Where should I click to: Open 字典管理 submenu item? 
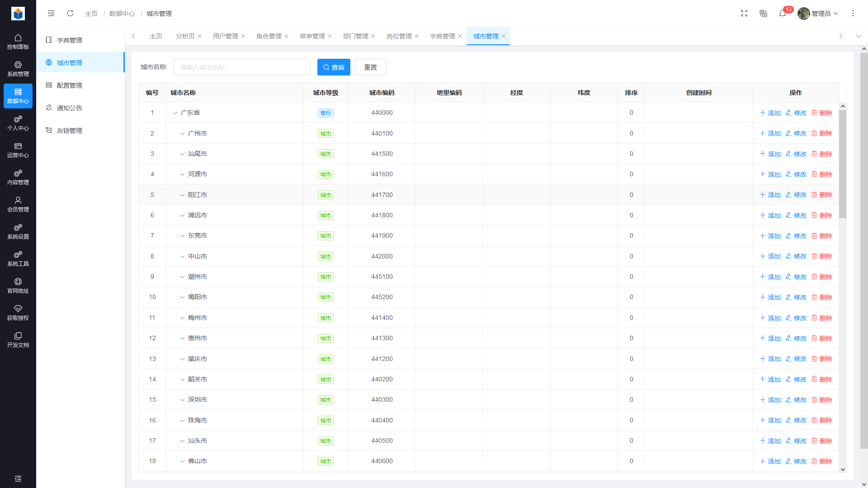pos(80,40)
